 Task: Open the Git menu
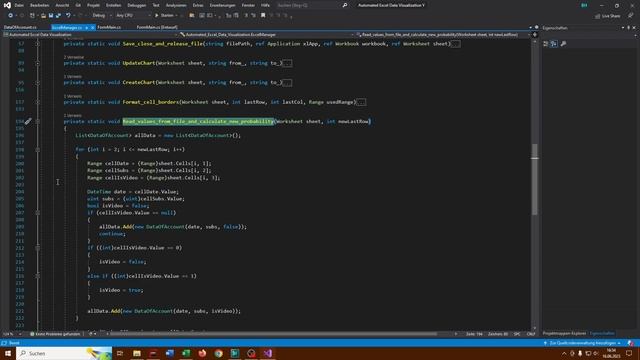(x=78, y=5)
